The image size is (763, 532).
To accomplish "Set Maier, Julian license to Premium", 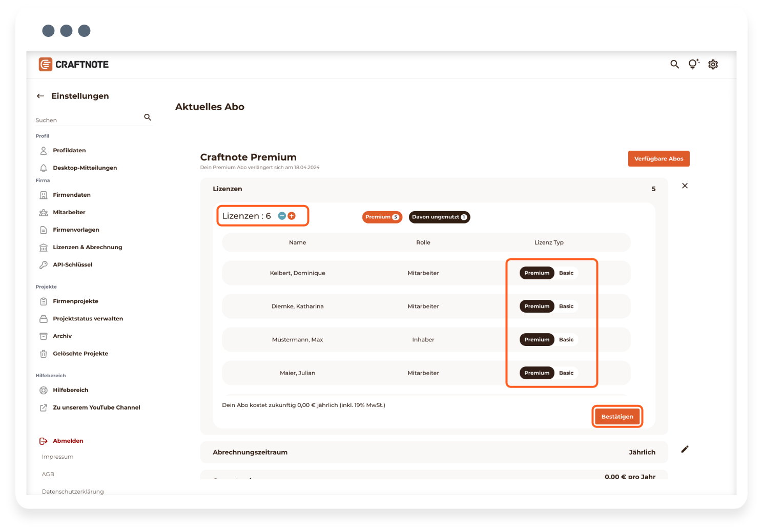I will tap(537, 373).
